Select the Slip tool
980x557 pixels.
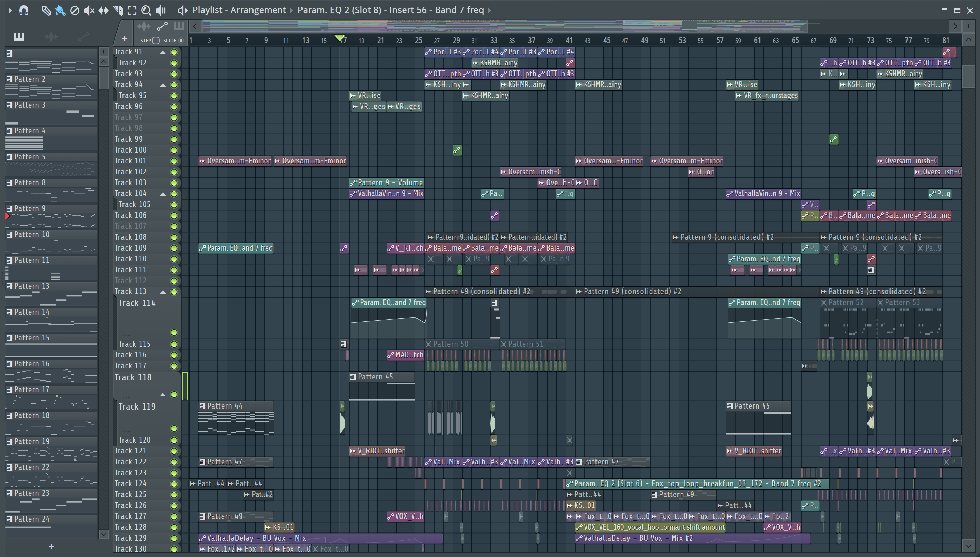click(x=103, y=10)
